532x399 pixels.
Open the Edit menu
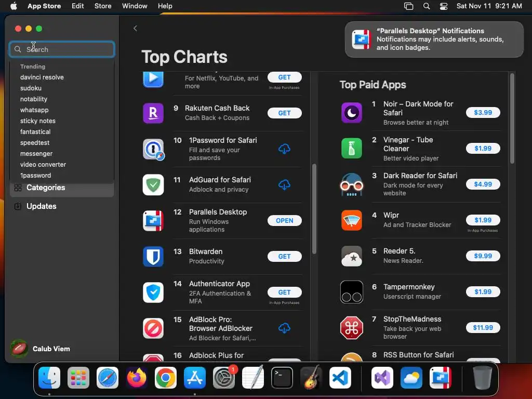click(78, 6)
